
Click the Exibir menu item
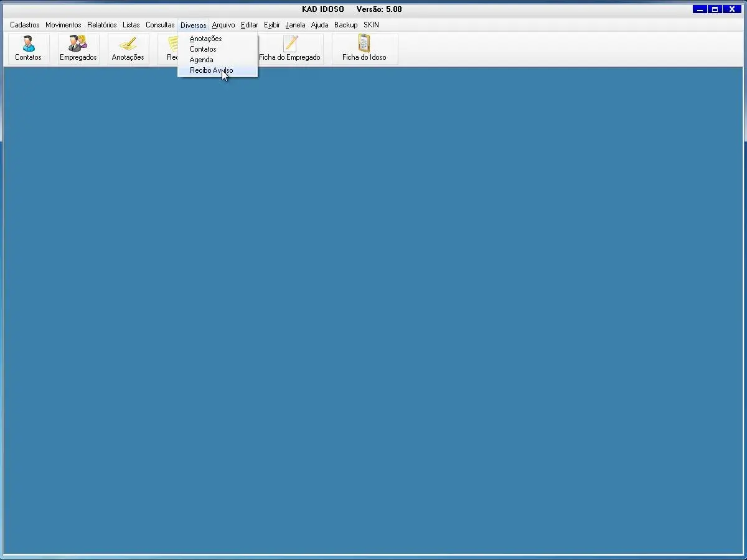click(271, 25)
